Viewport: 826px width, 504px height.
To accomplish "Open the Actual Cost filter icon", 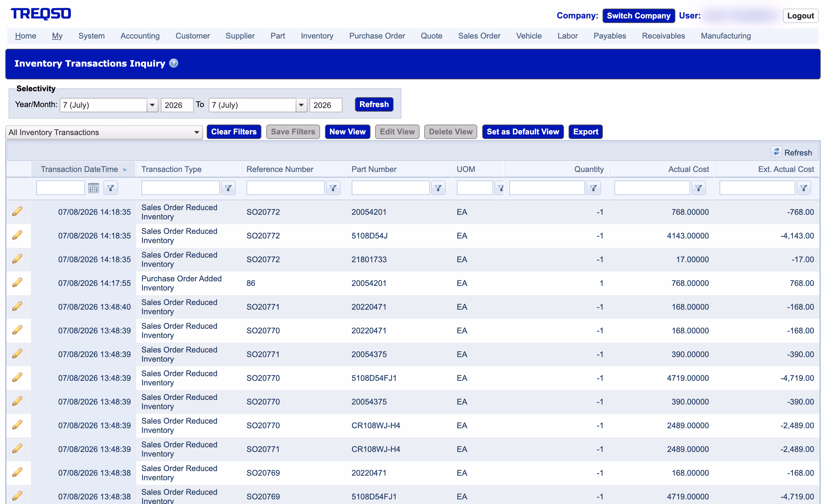I will (x=699, y=188).
